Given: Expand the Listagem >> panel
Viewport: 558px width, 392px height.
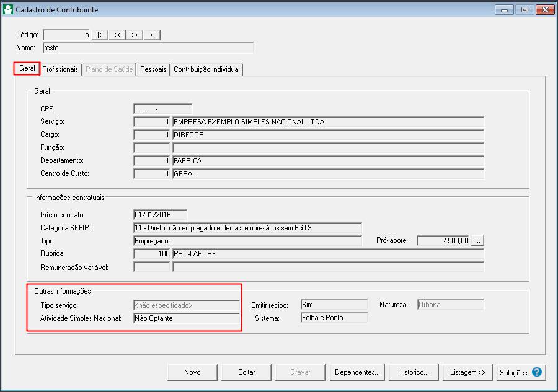Looking at the screenshot, I should 467,372.
